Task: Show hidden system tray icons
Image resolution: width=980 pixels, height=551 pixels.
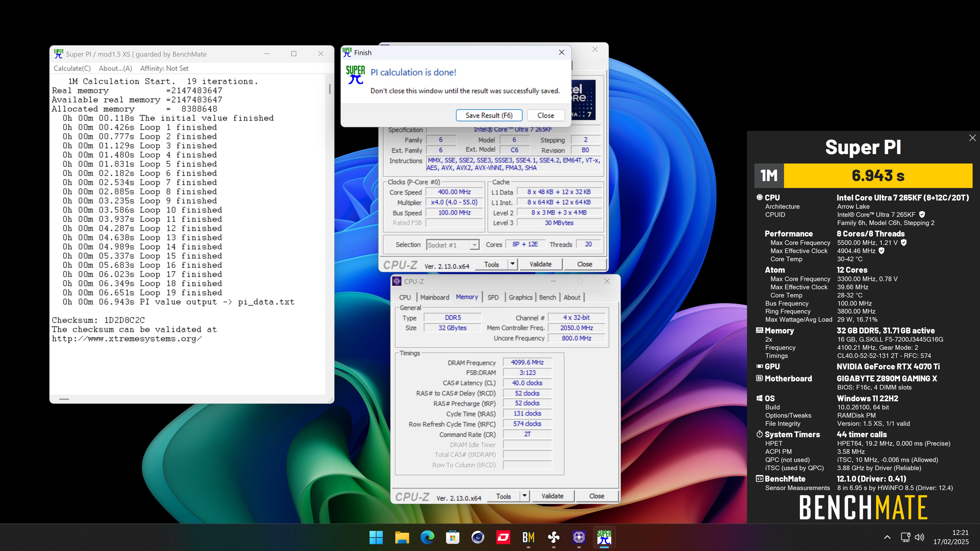Action: point(887,537)
